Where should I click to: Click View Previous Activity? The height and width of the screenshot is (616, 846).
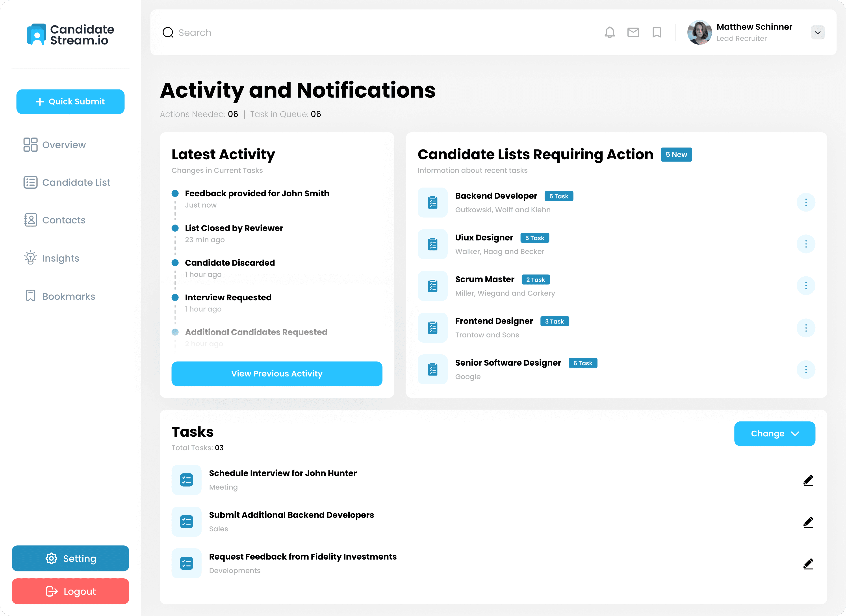(276, 374)
